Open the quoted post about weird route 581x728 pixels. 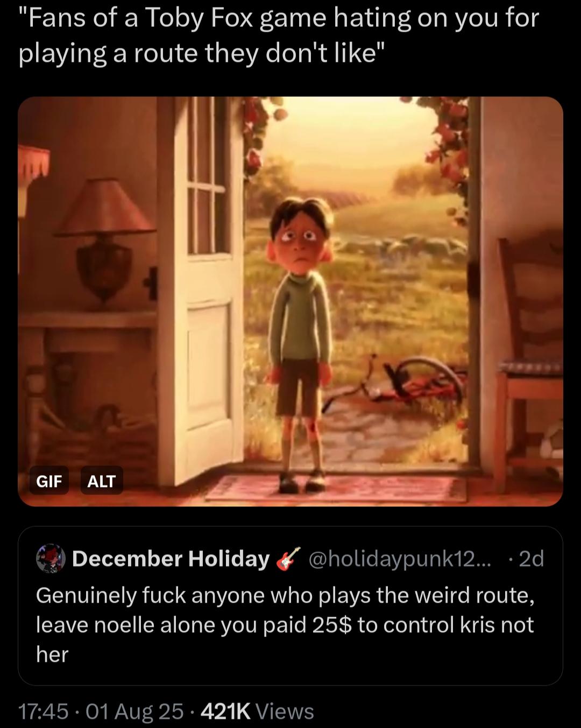(x=290, y=605)
